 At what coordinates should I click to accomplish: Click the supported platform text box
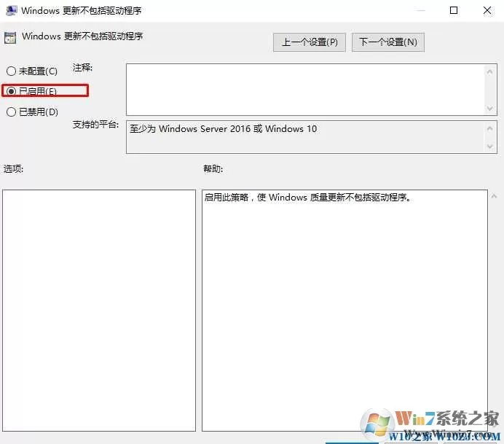pos(305,137)
